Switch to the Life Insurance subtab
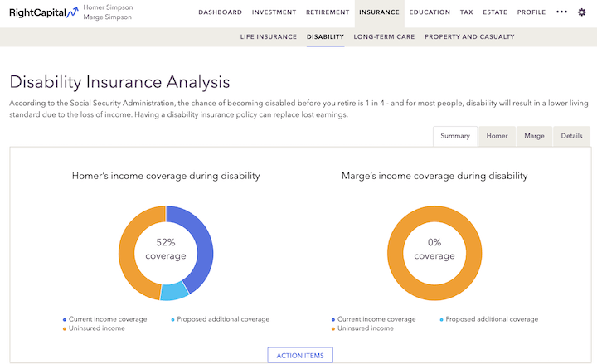597x364 pixels. click(268, 37)
